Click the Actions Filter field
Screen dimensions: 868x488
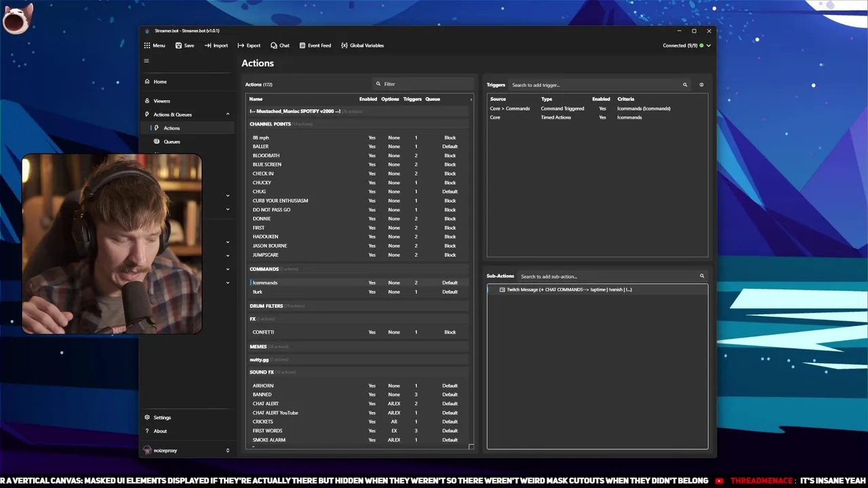click(x=424, y=84)
